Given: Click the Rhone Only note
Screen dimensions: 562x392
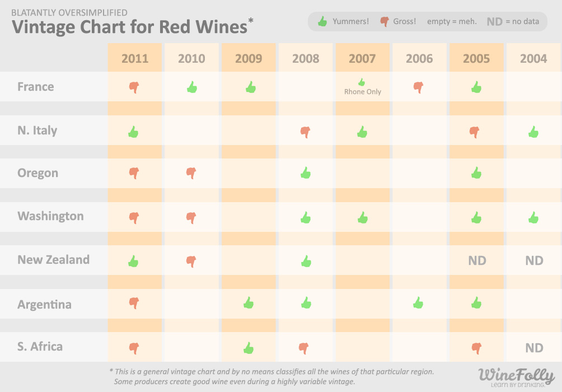Looking at the screenshot, I should [x=363, y=91].
